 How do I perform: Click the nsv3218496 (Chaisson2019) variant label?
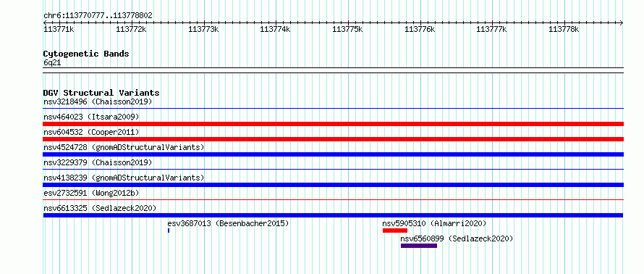click(98, 101)
